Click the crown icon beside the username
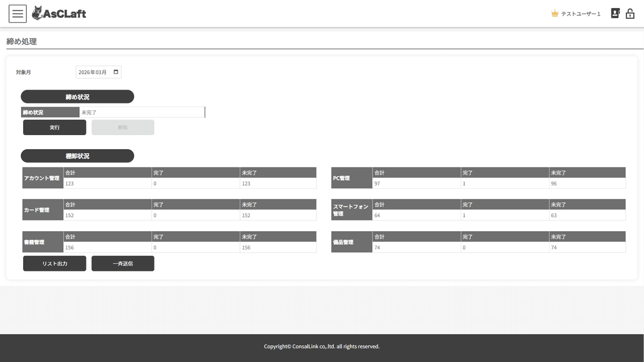644x362 pixels. point(555,13)
